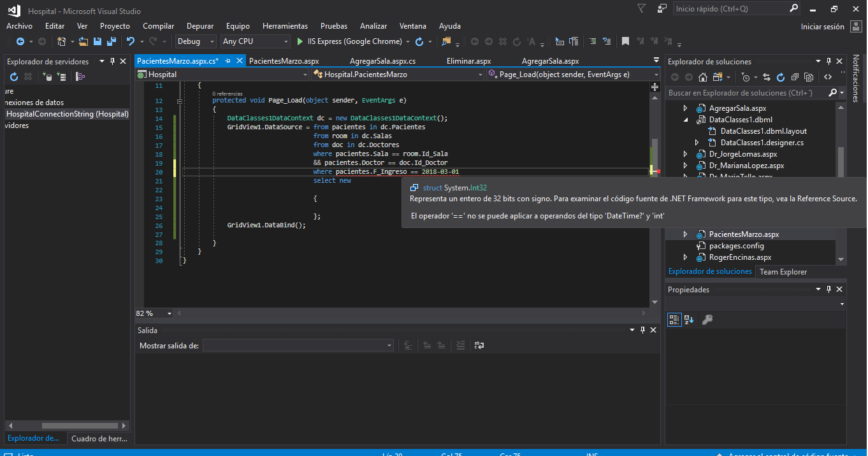Click the Connect to Database icon in Server Explorer

pyautogui.click(x=47, y=76)
